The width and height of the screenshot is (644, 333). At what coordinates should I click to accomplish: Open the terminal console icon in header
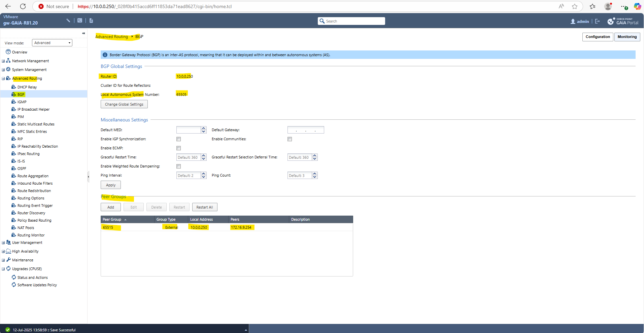80,21
